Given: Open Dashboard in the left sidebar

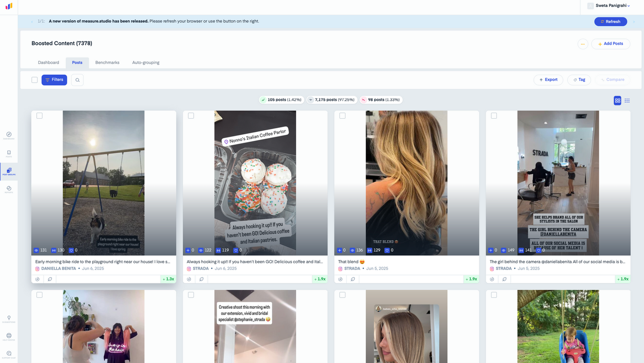Looking at the screenshot, I should coord(9,136).
